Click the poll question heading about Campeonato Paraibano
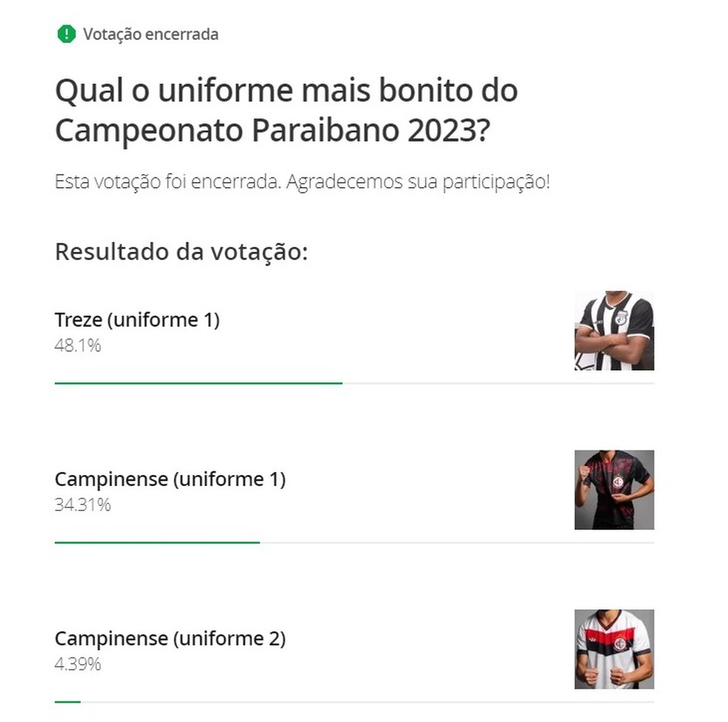The image size is (728, 722). click(286, 111)
